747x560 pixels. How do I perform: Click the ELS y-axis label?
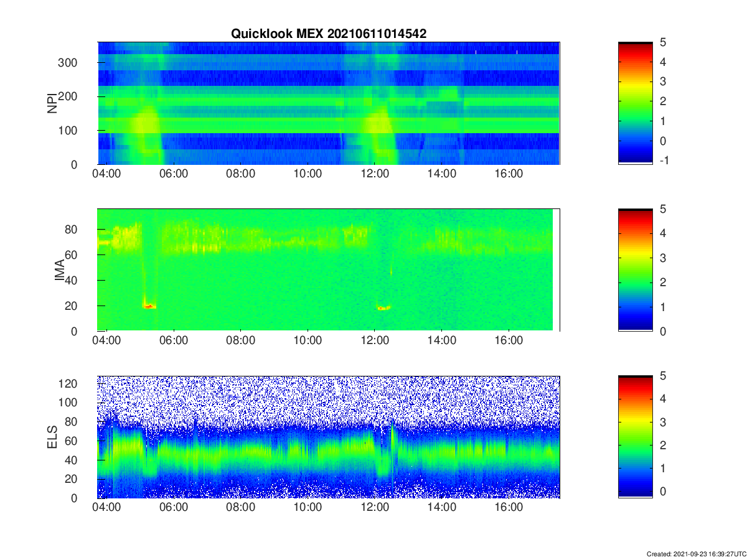coord(52,437)
